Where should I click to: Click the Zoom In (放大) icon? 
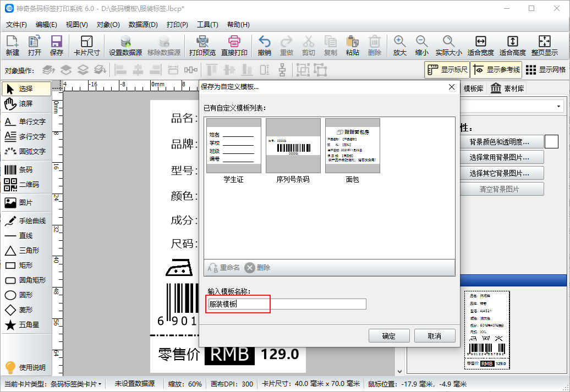(x=399, y=46)
